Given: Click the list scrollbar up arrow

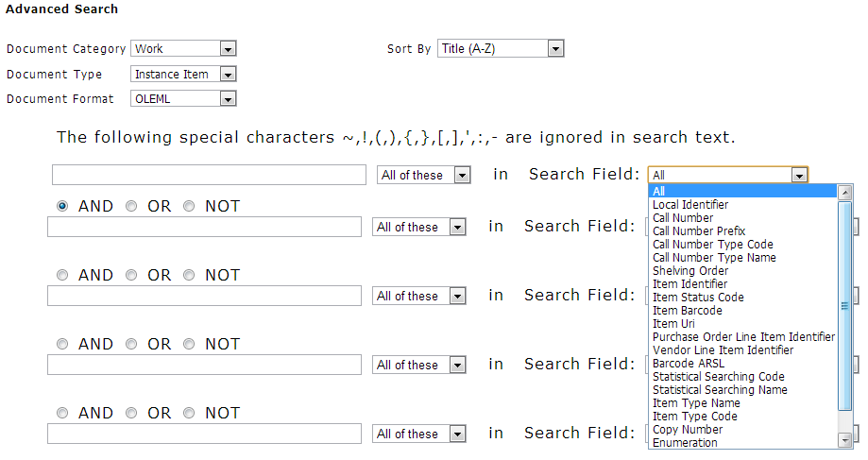Looking at the screenshot, I should pyautogui.click(x=844, y=193).
